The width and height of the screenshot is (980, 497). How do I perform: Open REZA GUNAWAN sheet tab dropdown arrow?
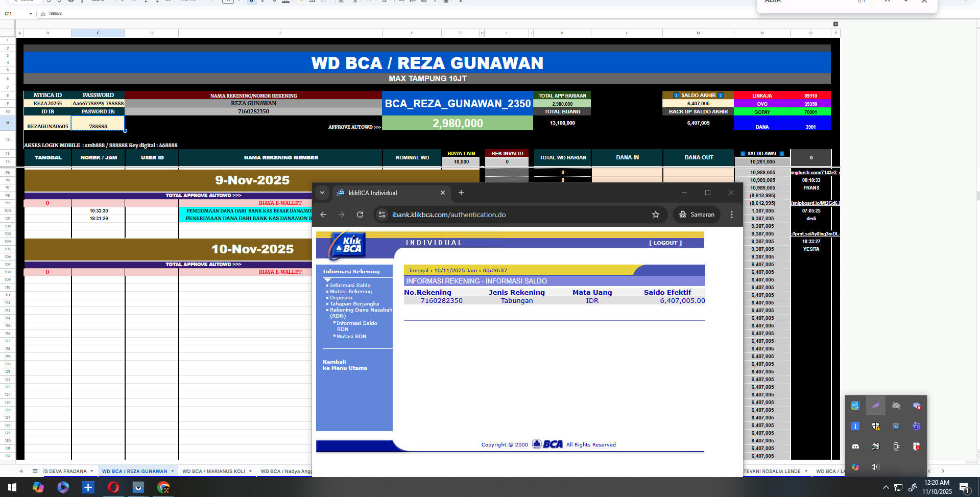click(x=173, y=471)
